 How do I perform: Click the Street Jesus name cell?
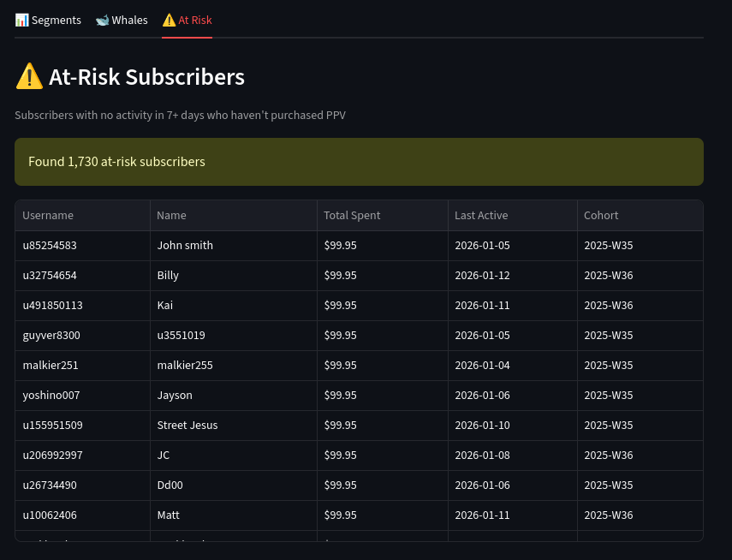pyautogui.click(x=187, y=426)
